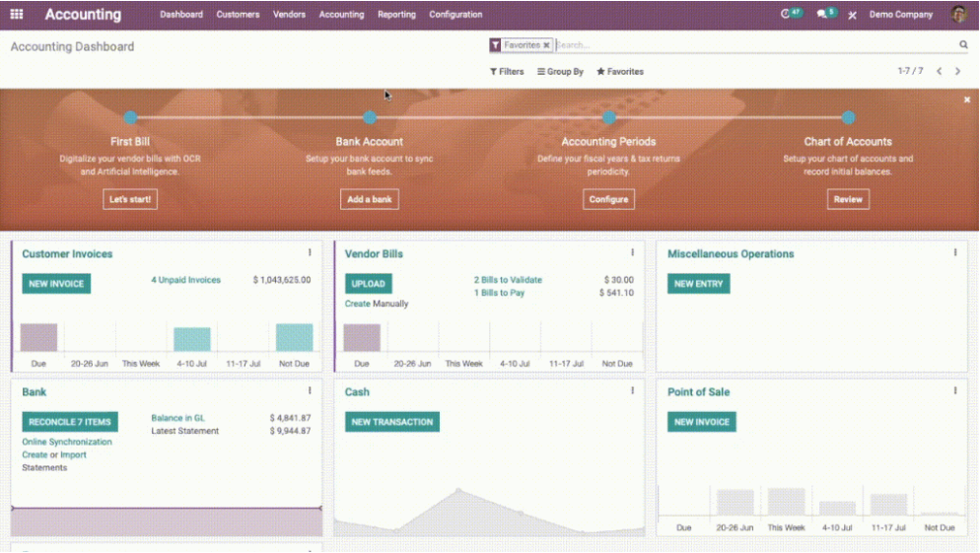Open the apps grid menu icon

[17, 15]
